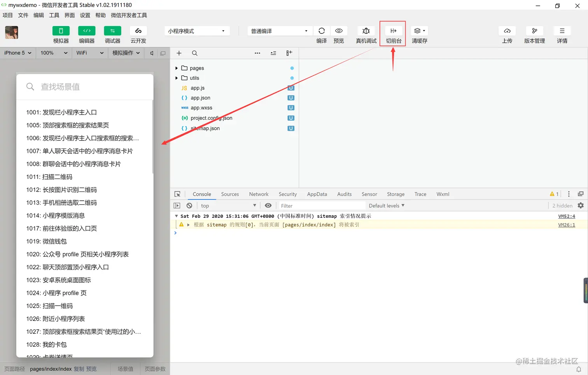
Task: Open 版本管理 version control
Action: tap(535, 31)
